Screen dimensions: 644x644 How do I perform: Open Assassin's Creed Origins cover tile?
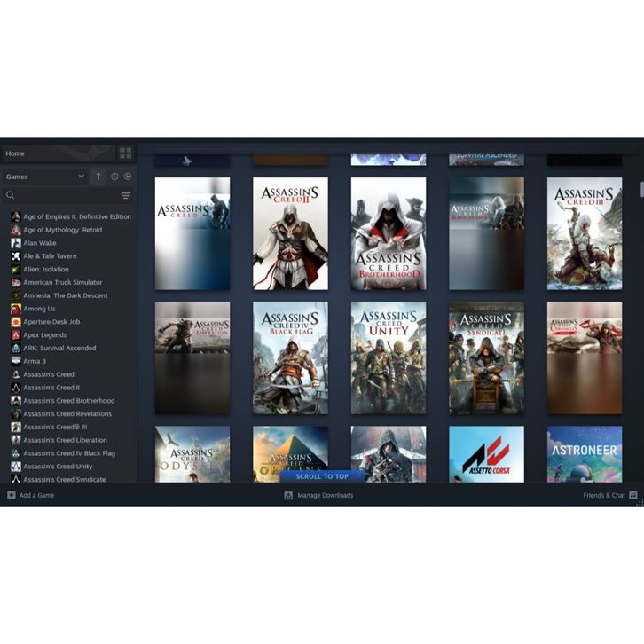(290, 448)
